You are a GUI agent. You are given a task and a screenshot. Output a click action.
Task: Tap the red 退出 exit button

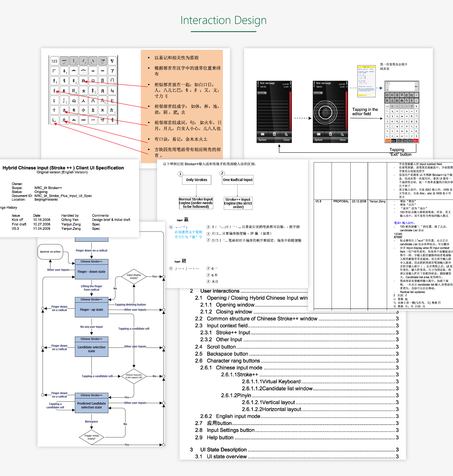[x=416, y=141]
